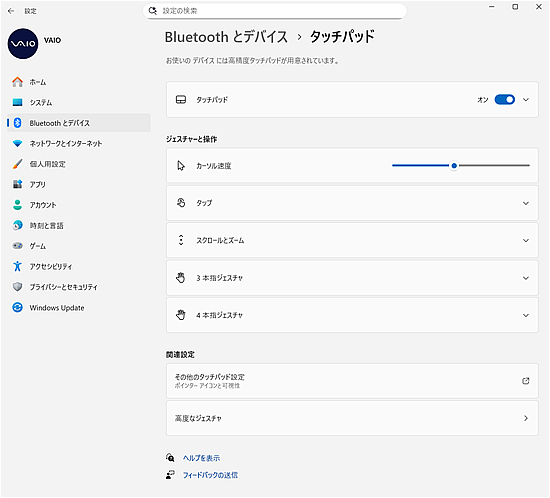The image size is (550, 498).
Task: Click the タップ hand icon
Action: (x=181, y=203)
